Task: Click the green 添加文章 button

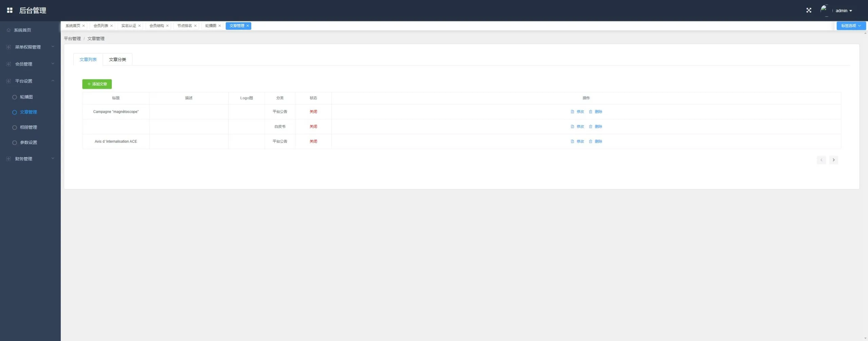Action: coord(97,84)
